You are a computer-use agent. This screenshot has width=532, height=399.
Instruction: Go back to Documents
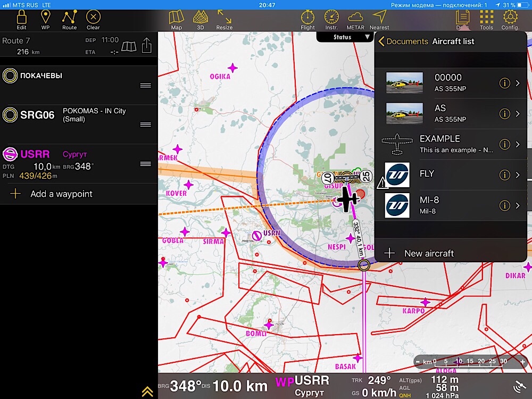(x=403, y=41)
